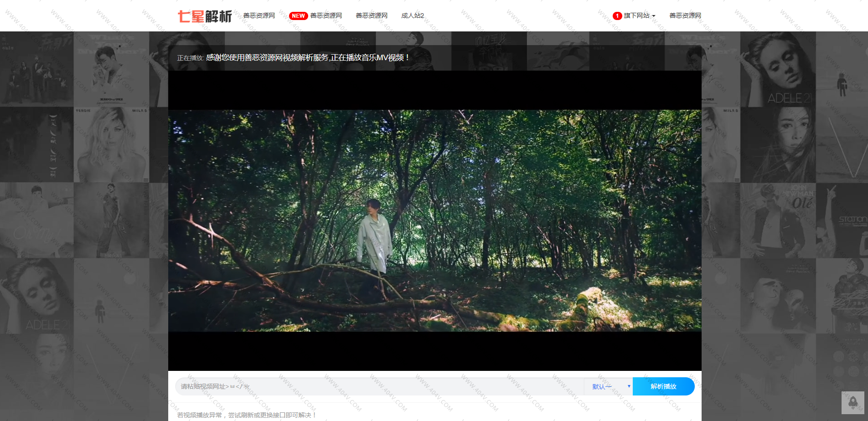Click the red number 1 notification badge

[617, 16]
